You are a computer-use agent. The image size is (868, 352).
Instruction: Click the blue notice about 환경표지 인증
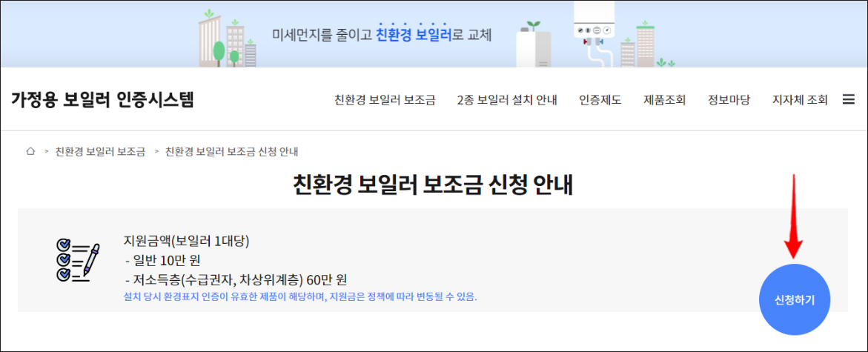click(x=300, y=296)
